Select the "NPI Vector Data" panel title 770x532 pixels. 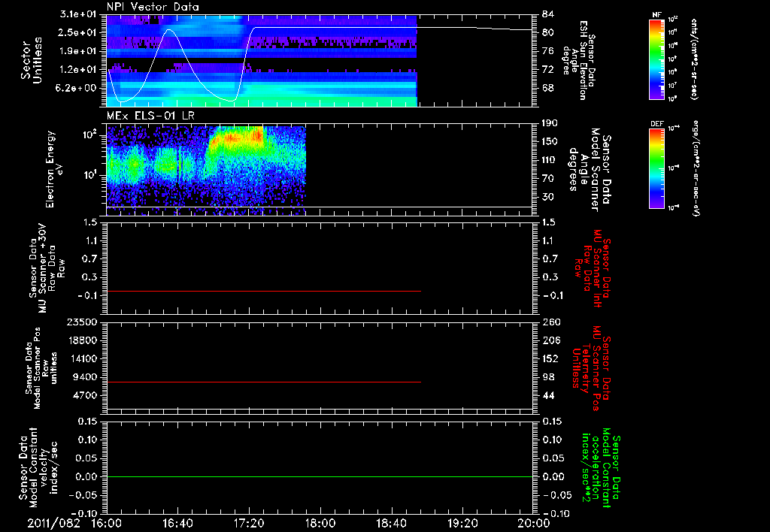point(153,7)
